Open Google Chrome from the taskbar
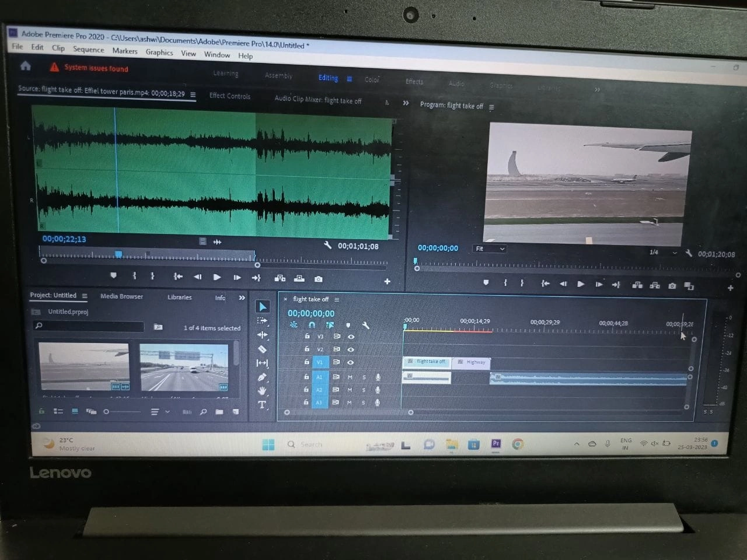 [518, 444]
